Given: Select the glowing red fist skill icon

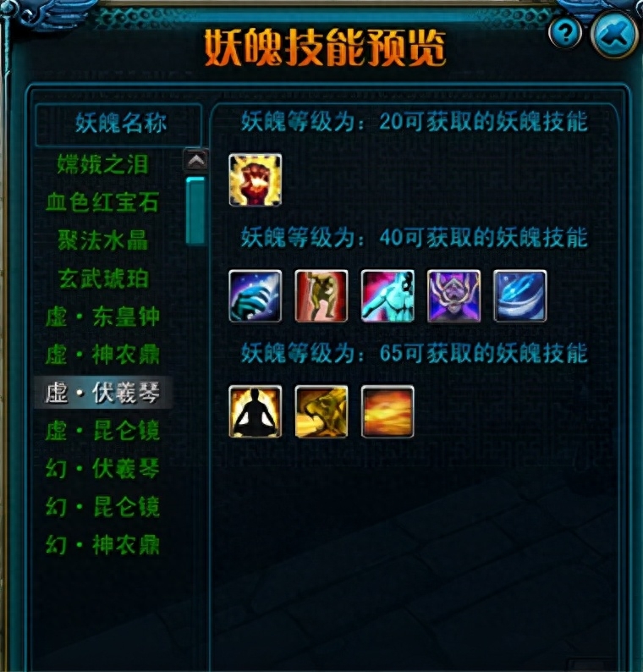Looking at the screenshot, I should click(x=255, y=180).
